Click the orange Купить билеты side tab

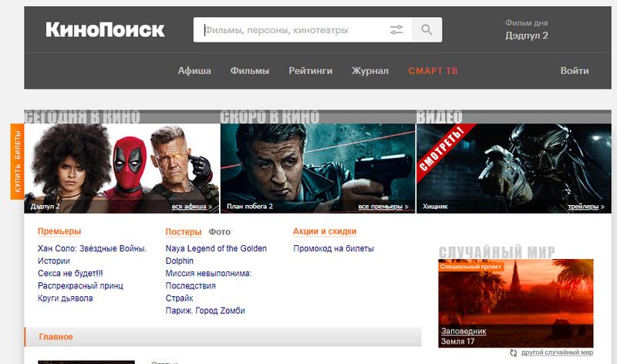[17, 161]
